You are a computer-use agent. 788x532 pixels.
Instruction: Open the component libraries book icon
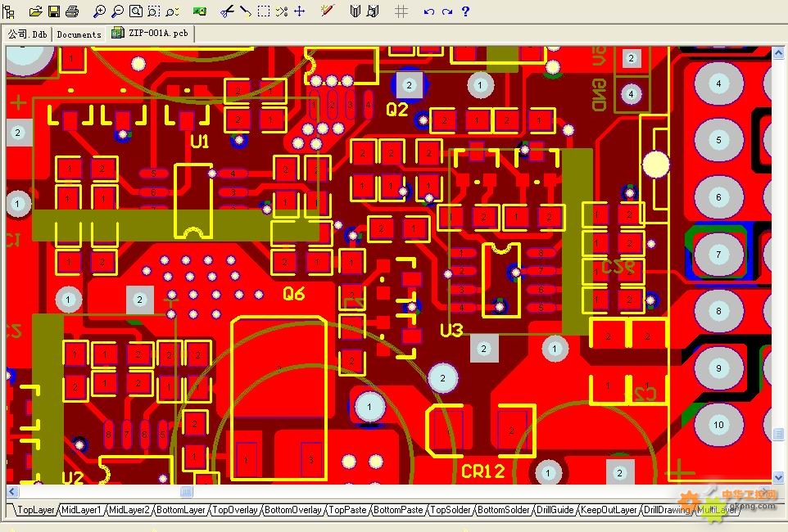[355, 11]
